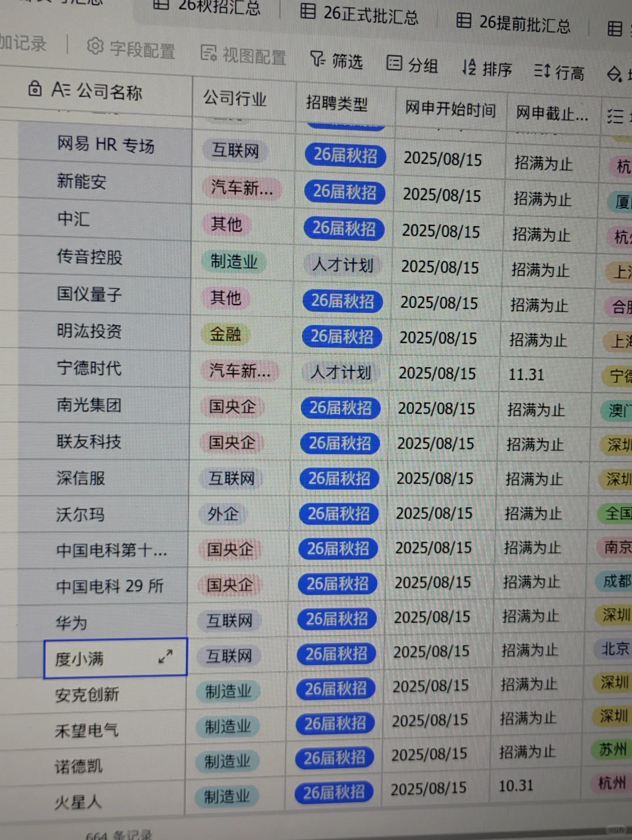Click the funnel icon beside 筛选
Viewport: 632px width, 840px height.
pos(317,59)
